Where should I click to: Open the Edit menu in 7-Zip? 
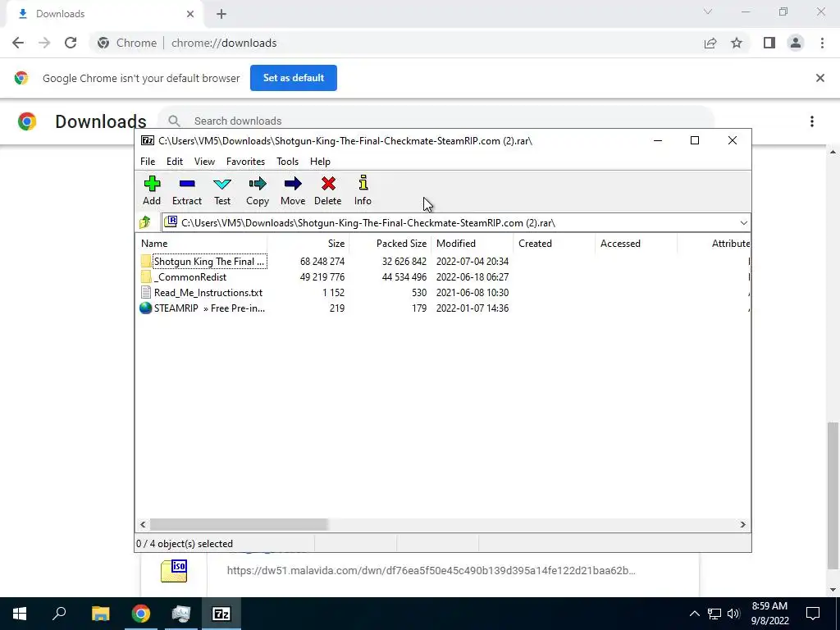(175, 162)
